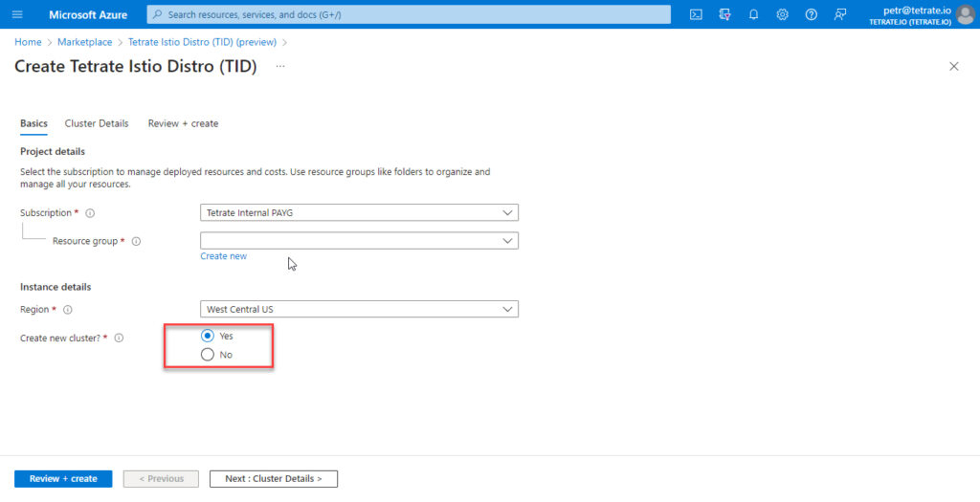Open the Azure portal hamburger menu
Image resolution: width=980 pixels, height=502 pixels.
(16, 14)
